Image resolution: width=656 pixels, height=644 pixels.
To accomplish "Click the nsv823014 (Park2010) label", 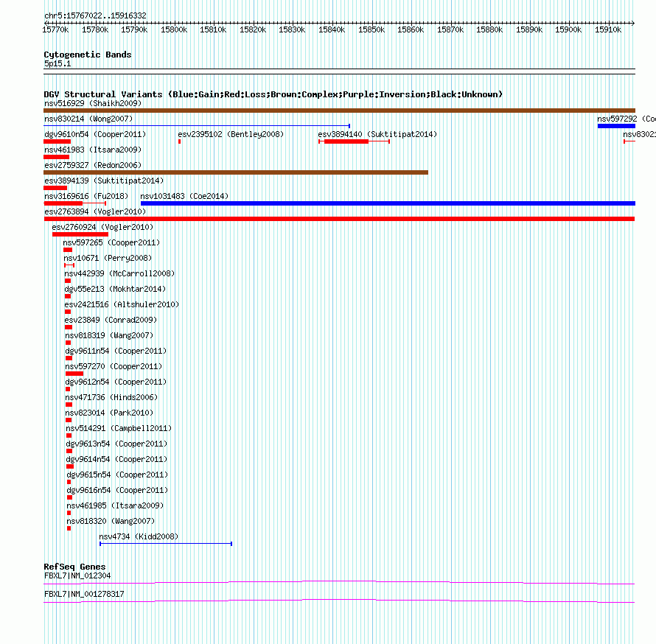I will coord(110,413).
